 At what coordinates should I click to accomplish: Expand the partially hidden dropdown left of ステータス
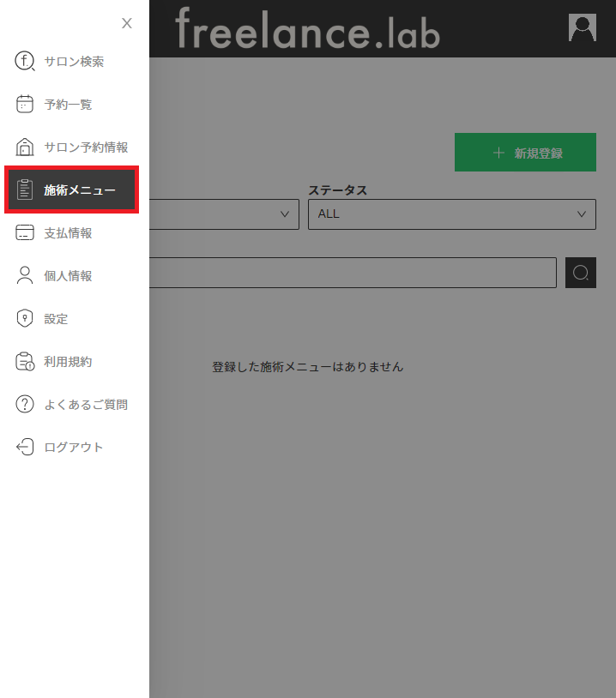coord(223,214)
